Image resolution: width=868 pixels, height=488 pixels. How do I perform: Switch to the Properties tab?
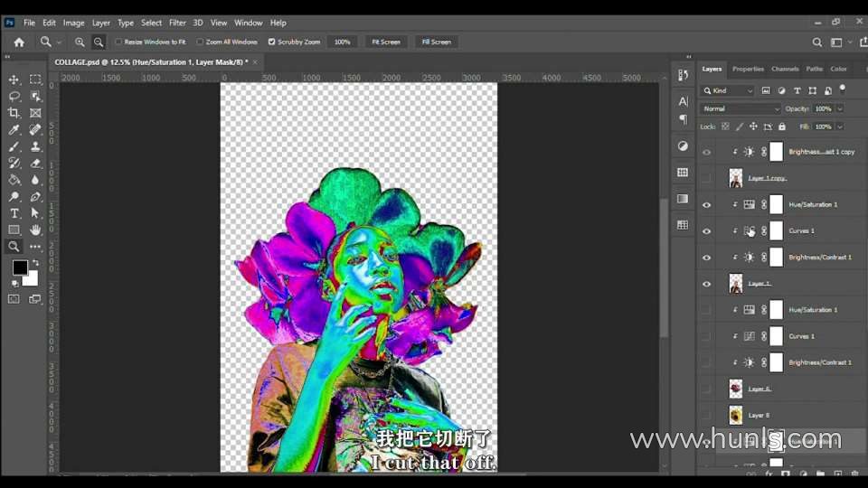pos(748,70)
